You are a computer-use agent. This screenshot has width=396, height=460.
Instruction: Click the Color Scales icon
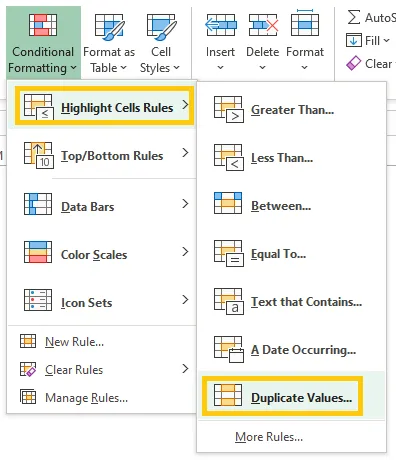coord(38,252)
